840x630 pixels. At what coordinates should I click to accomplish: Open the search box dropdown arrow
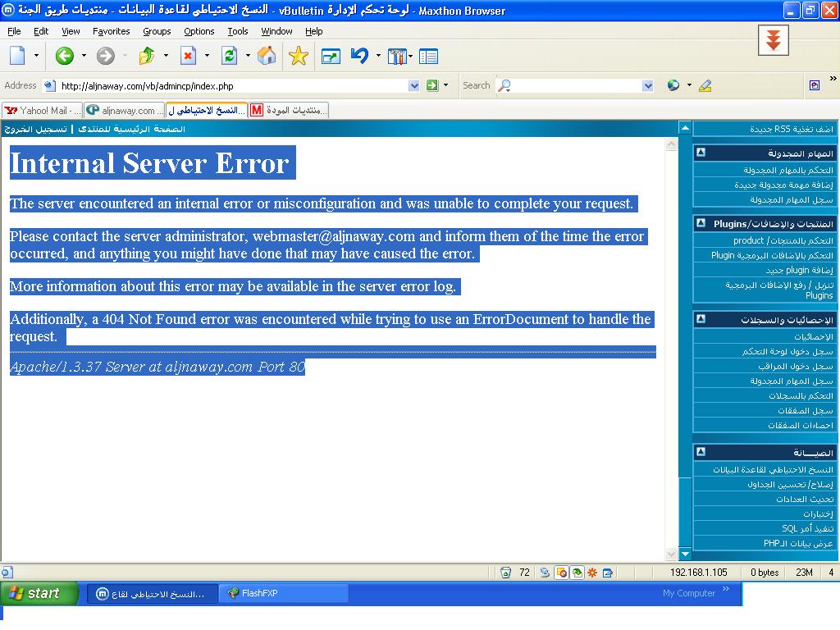click(647, 85)
